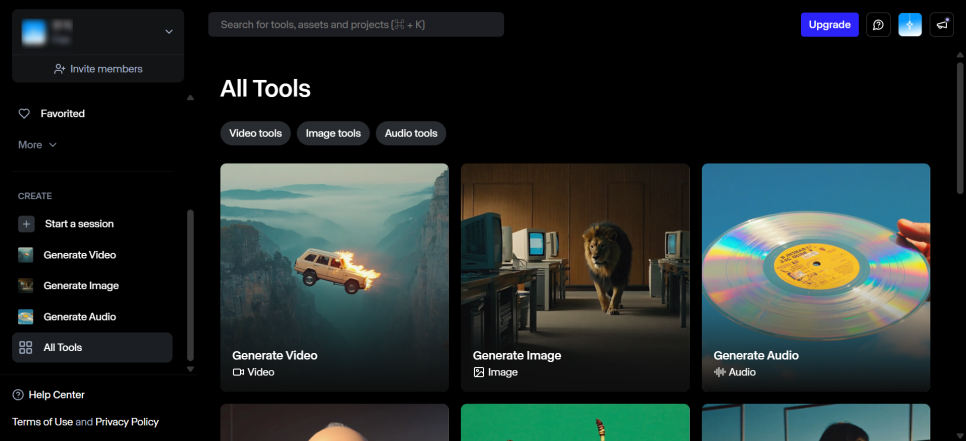Click the sidebar vertical scrollbar thumb
This screenshot has height=441, width=966.
tap(190, 285)
